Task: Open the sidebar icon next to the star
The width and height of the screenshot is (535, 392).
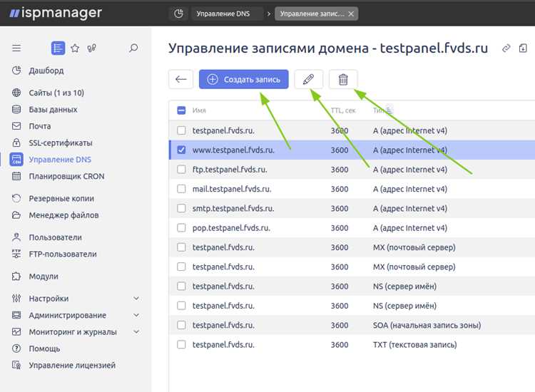Action: tap(91, 48)
